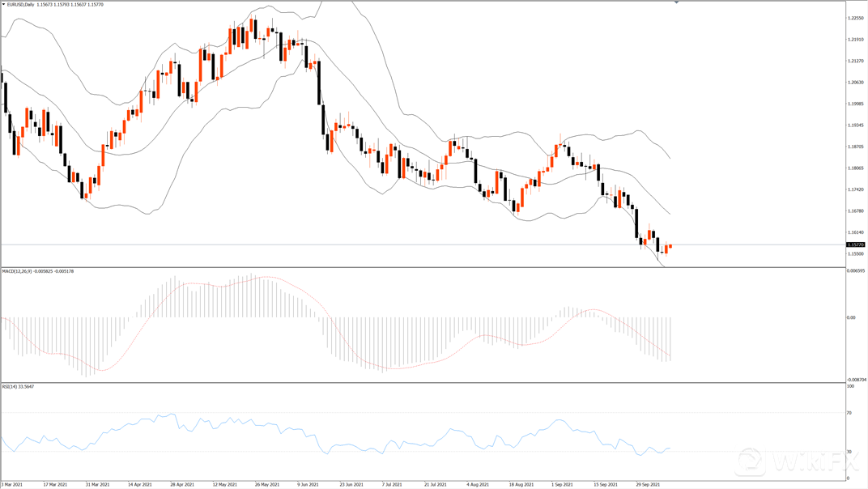Select the highlighted current price label 1.15770
Image resolution: width=868 pixels, height=489 pixels.
[x=855, y=244]
